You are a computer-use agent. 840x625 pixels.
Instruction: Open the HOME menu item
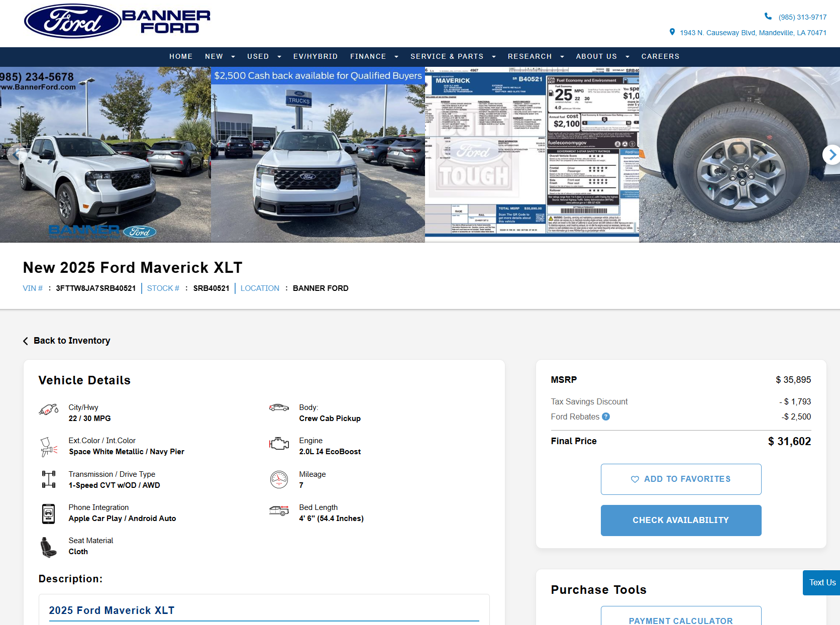click(x=181, y=56)
